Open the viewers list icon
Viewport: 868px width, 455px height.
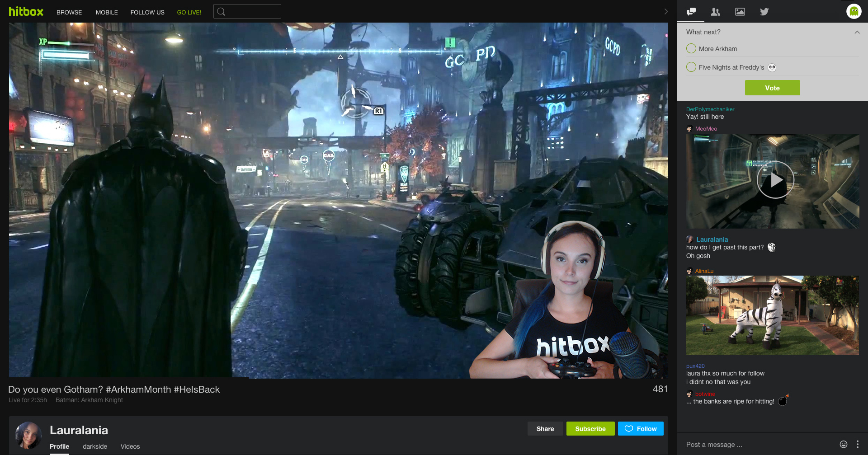pyautogui.click(x=715, y=12)
